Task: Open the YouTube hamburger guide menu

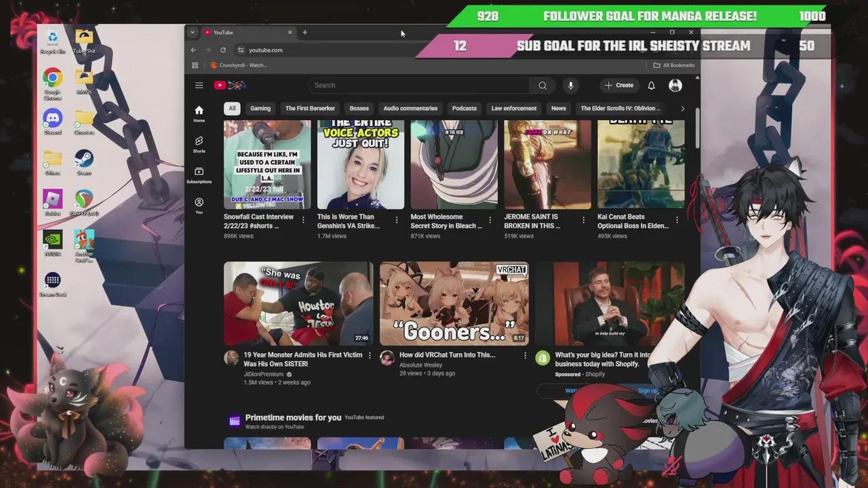Action: [x=199, y=85]
